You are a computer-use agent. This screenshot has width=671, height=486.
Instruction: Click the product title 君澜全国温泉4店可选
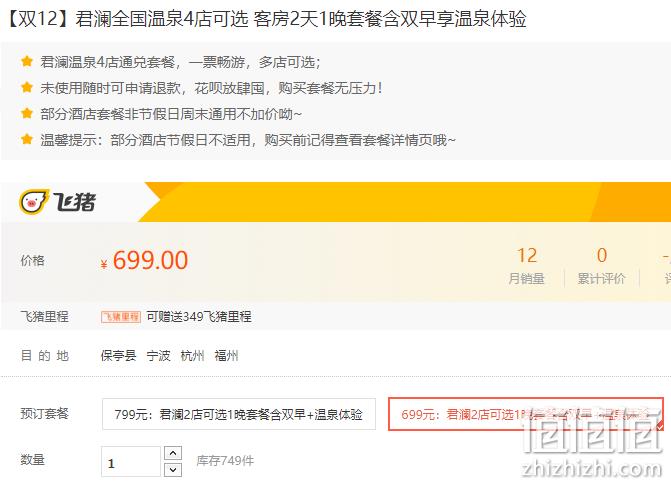pos(162,19)
